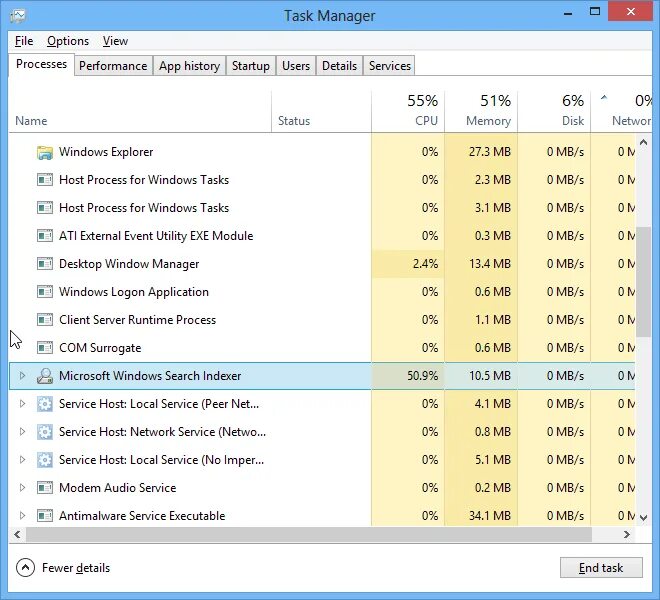Click the horizontal scrollbar left arrow

pos(17,534)
